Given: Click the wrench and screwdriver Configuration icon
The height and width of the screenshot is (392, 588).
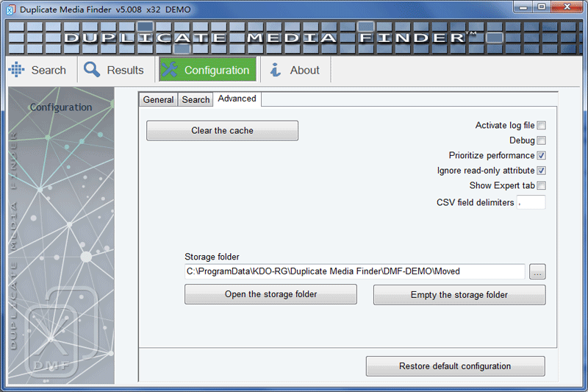Looking at the screenshot, I should [x=170, y=69].
